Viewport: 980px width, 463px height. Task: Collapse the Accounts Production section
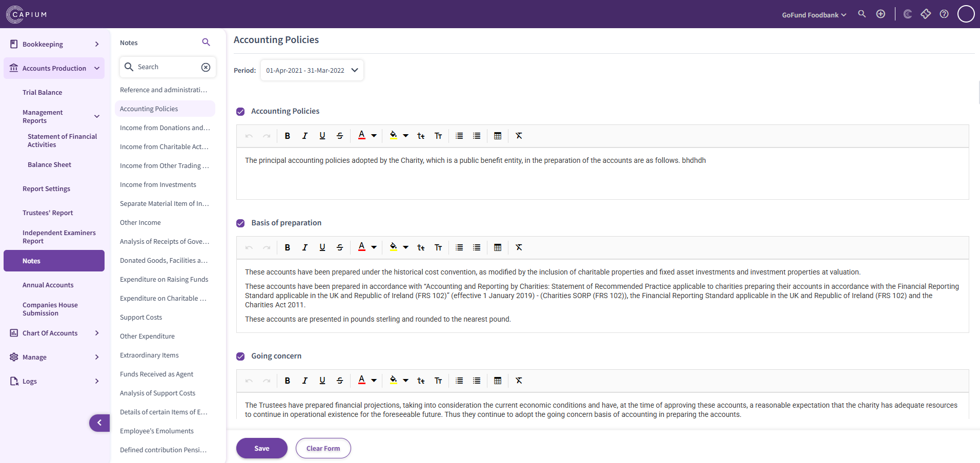[x=54, y=68]
